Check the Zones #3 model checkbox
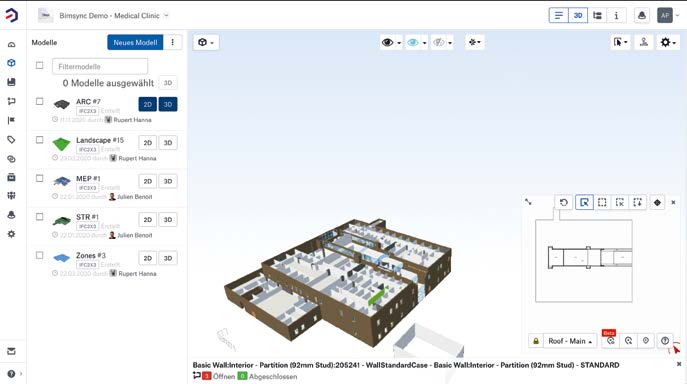This screenshot has width=687, height=384. tap(39, 255)
